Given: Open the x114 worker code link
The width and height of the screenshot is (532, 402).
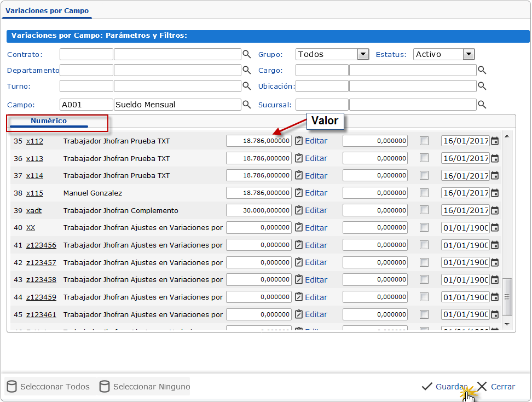Looking at the screenshot, I should pyautogui.click(x=34, y=176).
